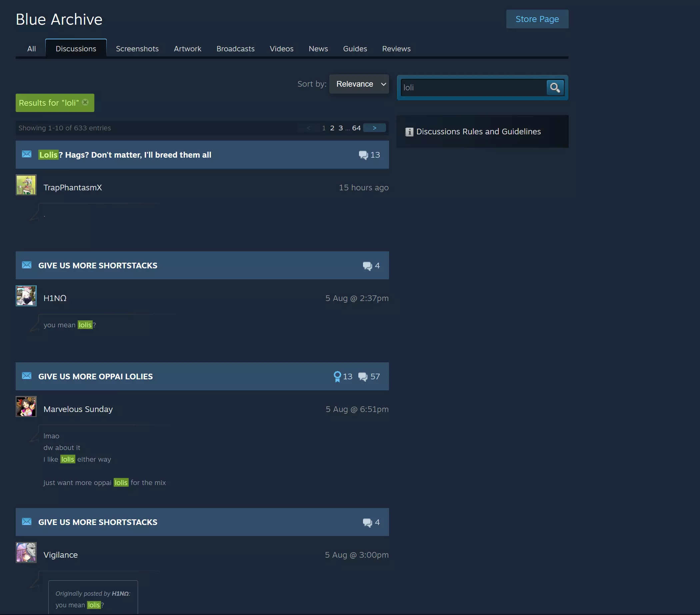Click the envelope icon on the OPPAI LOLIES thread
700x615 pixels.
point(27,376)
